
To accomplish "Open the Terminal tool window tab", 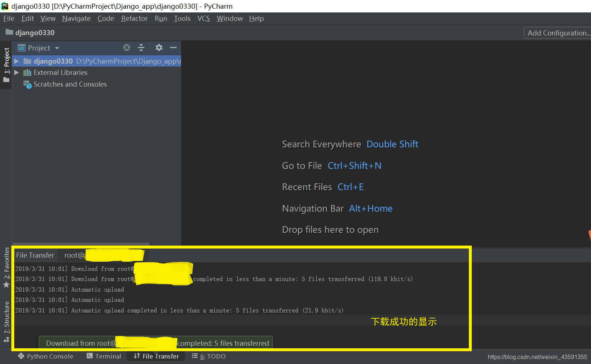I will pyautogui.click(x=104, y=356).
